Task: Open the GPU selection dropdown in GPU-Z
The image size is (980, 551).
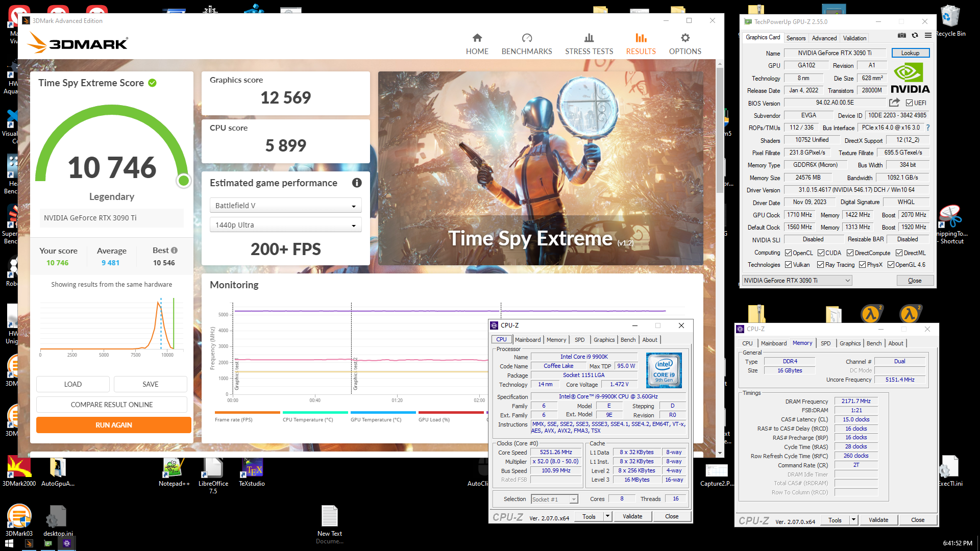Action: 797,280
